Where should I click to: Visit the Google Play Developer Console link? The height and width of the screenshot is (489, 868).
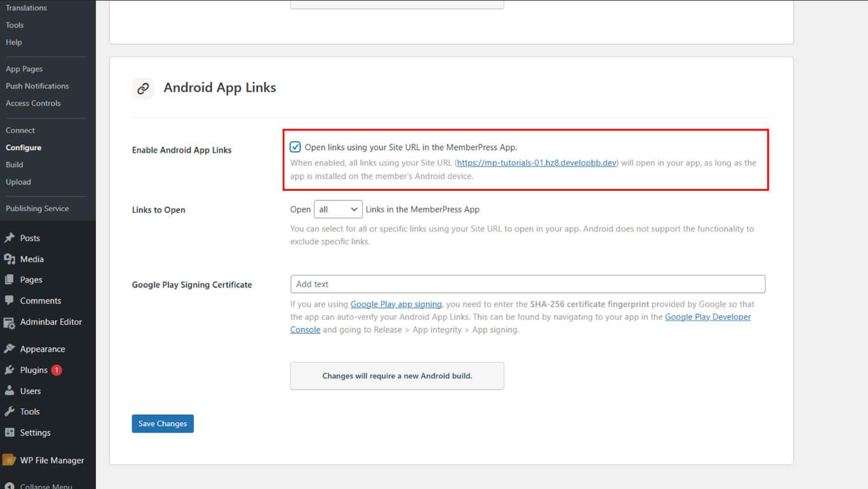tap(708, 316)
